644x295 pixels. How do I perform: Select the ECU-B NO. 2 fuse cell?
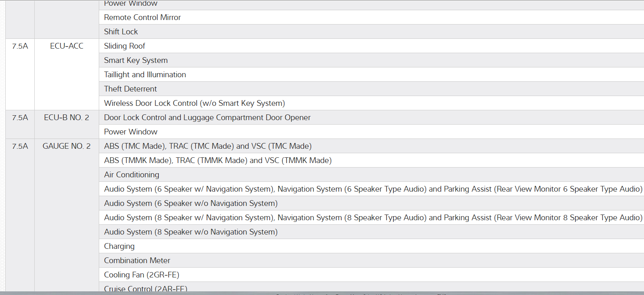coord(67,118)
